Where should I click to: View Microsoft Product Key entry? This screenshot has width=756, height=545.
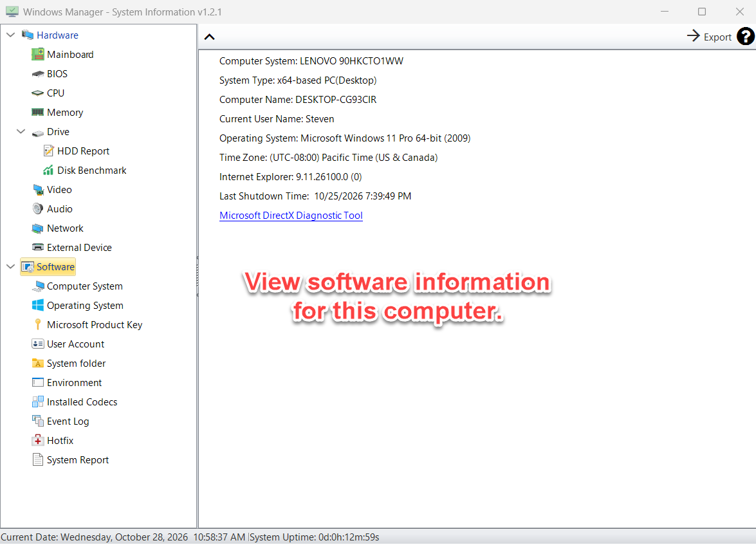pos(95,324)
